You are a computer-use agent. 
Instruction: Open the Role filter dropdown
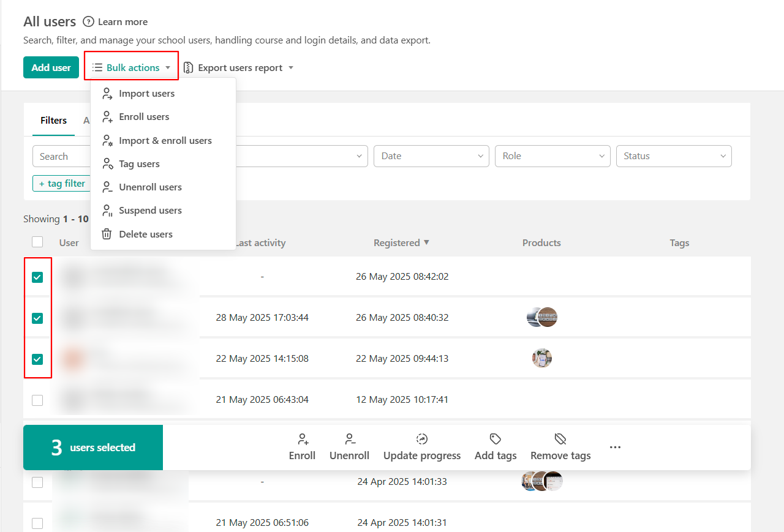pyautogui.click(x=552, y=156)
